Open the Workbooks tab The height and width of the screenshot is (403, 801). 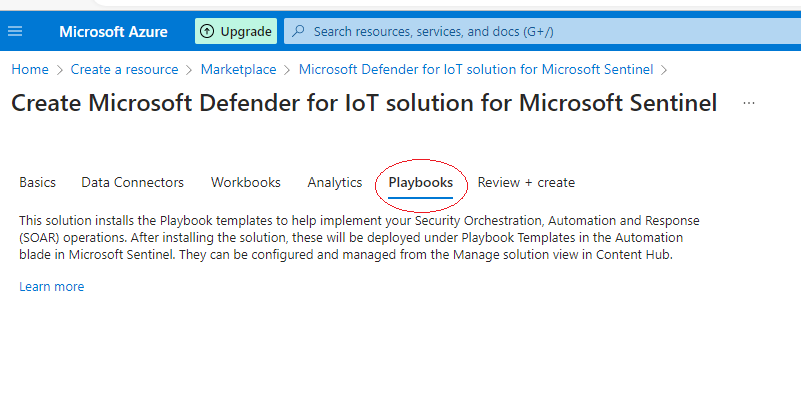click(x=246, y=182)
